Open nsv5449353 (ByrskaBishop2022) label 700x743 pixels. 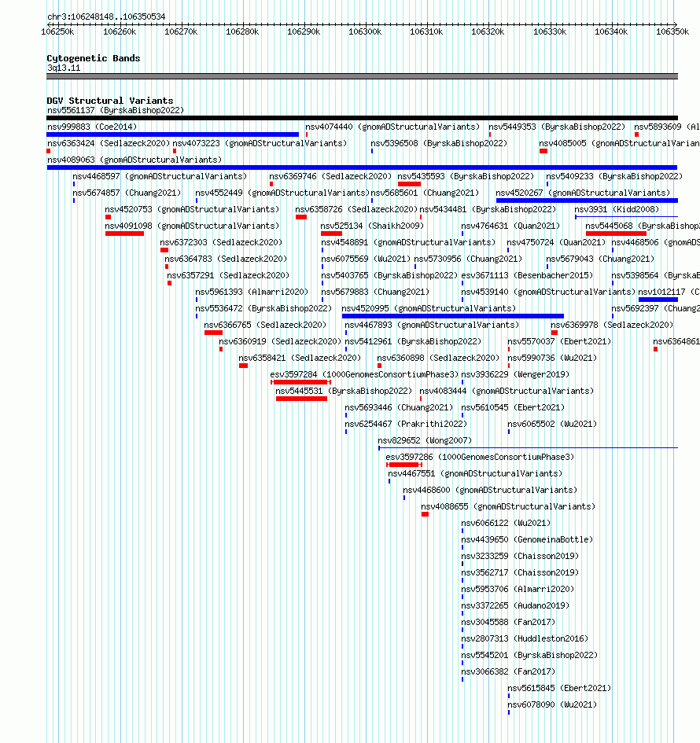click(557, 127)
